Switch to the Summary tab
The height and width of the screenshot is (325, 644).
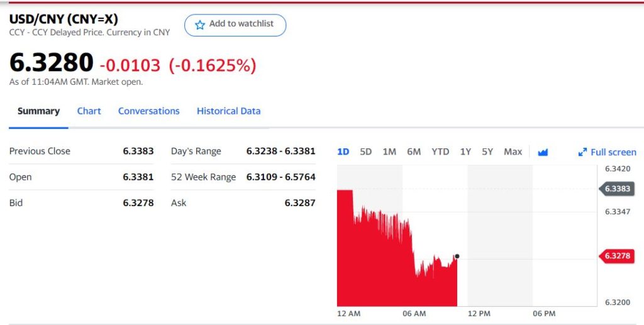pos(38,111)
